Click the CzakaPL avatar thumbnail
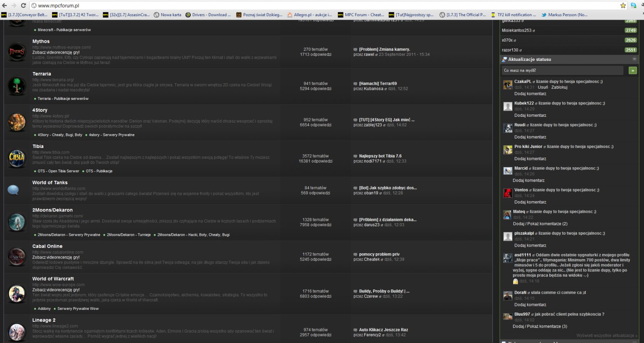Screen dimensions: 644x343 (507, 84)
